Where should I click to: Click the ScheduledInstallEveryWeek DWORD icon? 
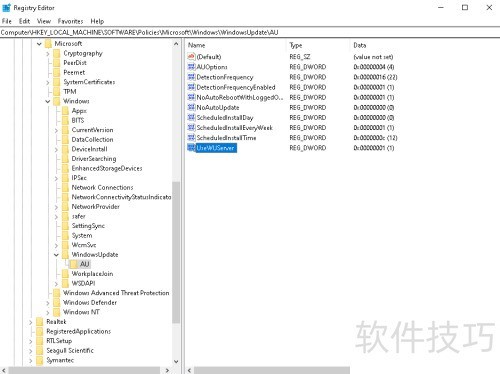pos(191,127)
